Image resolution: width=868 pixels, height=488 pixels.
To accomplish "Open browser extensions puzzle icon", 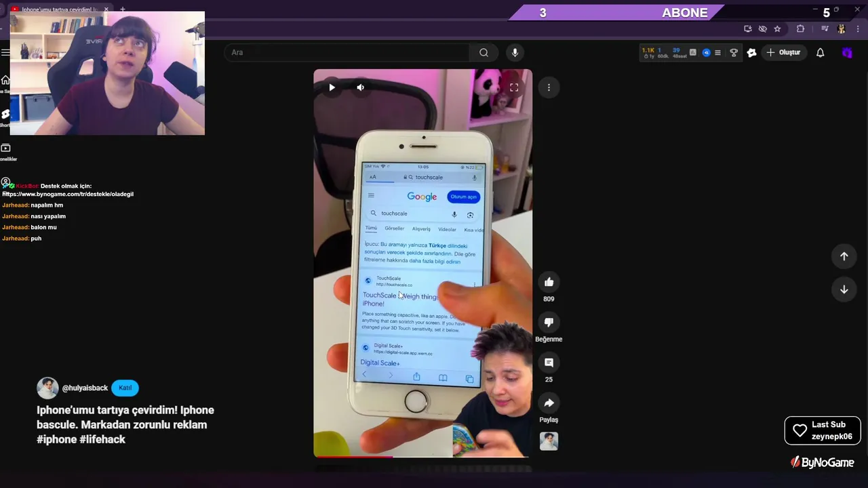I will click(800, 28).
